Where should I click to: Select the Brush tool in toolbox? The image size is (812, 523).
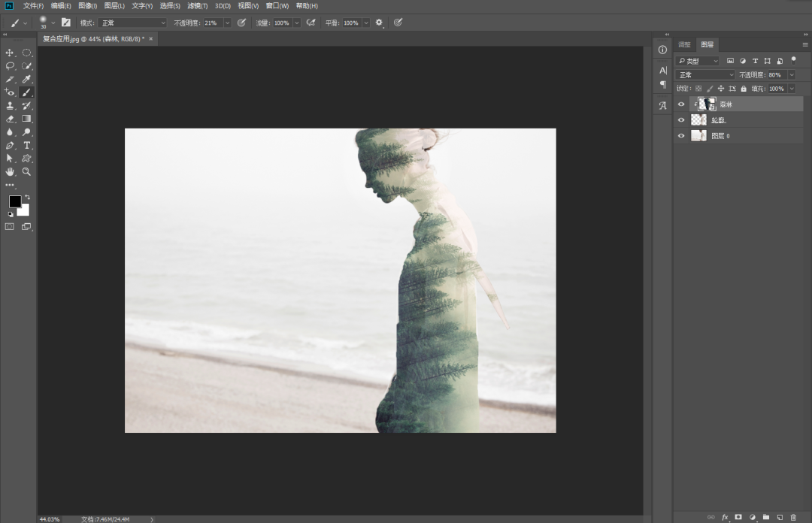coord(27,92)
